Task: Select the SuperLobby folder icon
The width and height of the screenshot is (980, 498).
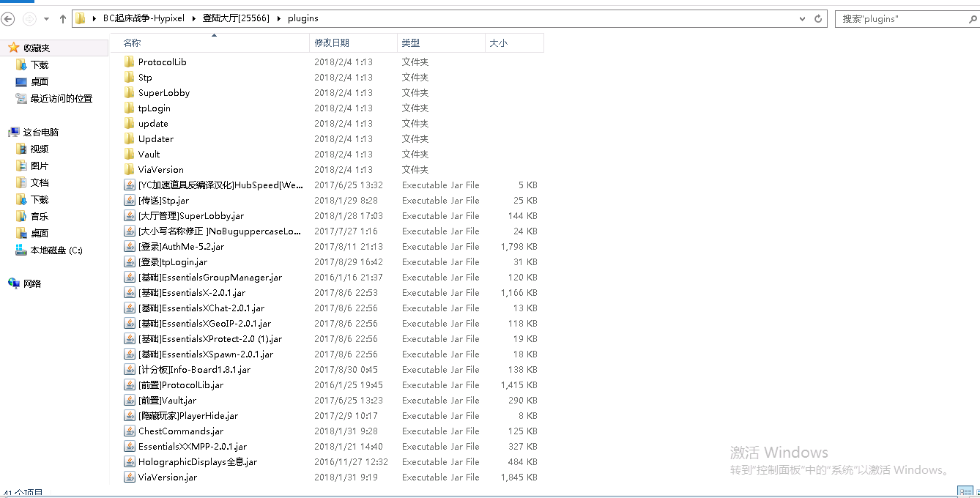Action: tap(130, 92)
